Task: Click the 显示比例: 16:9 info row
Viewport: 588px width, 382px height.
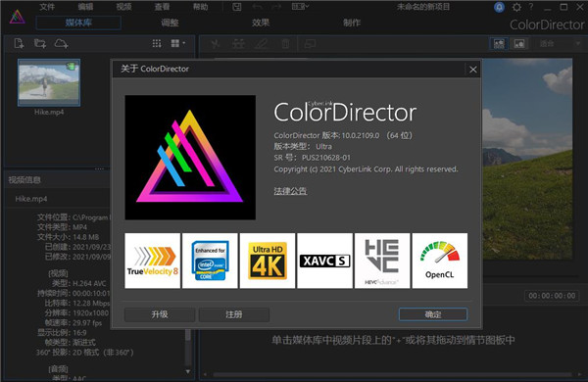Action: tap(63, 332)
